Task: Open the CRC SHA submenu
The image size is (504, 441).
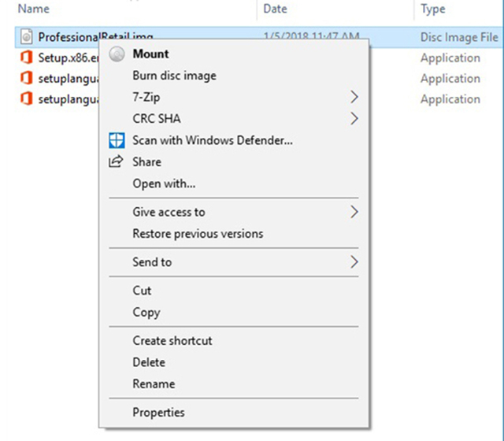Action: point(234,119)
